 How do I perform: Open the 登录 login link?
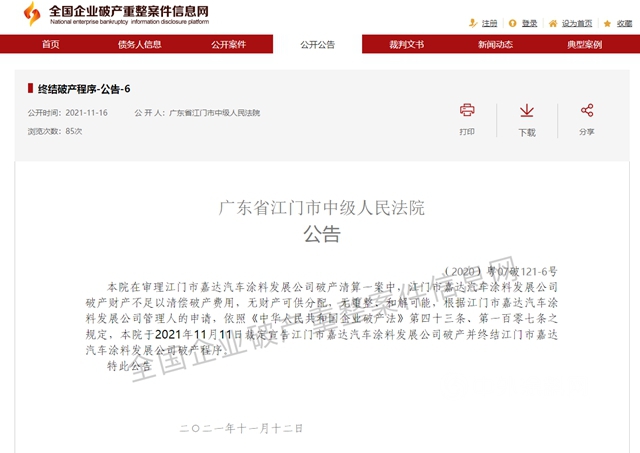coord(529,24)
